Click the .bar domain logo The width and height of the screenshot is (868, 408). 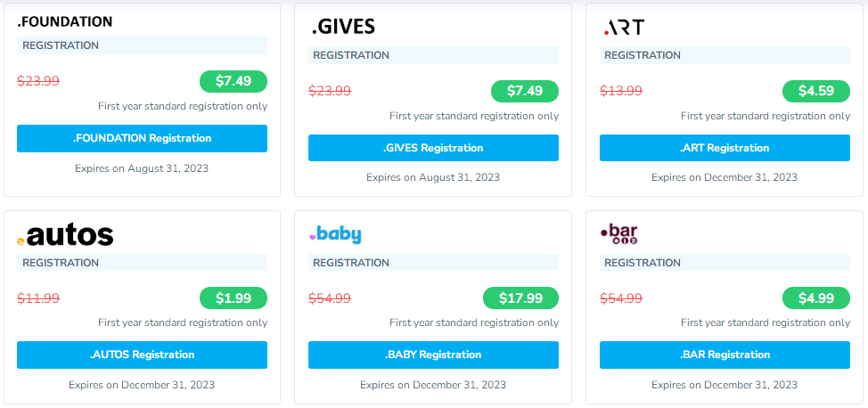[619, 234]
